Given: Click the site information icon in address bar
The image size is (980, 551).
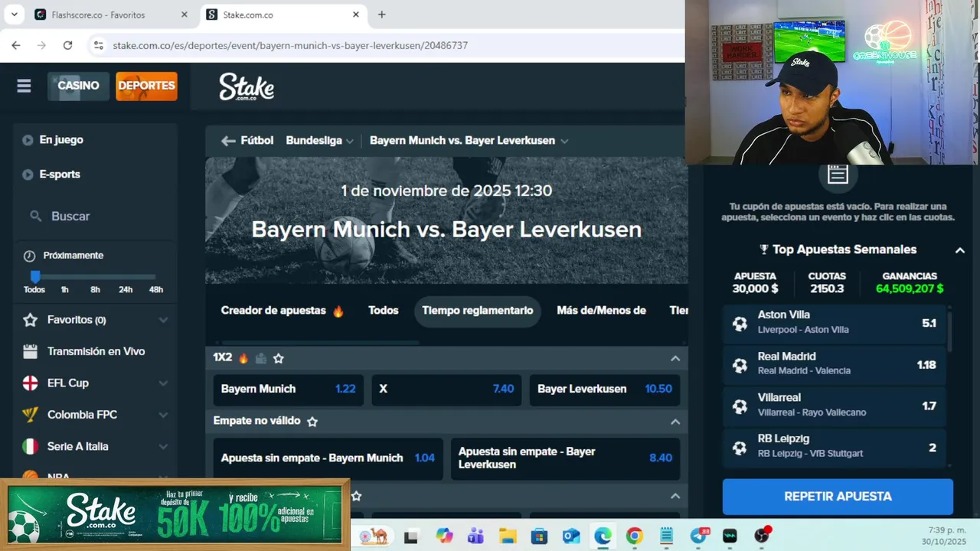Looking at the screenshot, I should [x=98, y=45].
